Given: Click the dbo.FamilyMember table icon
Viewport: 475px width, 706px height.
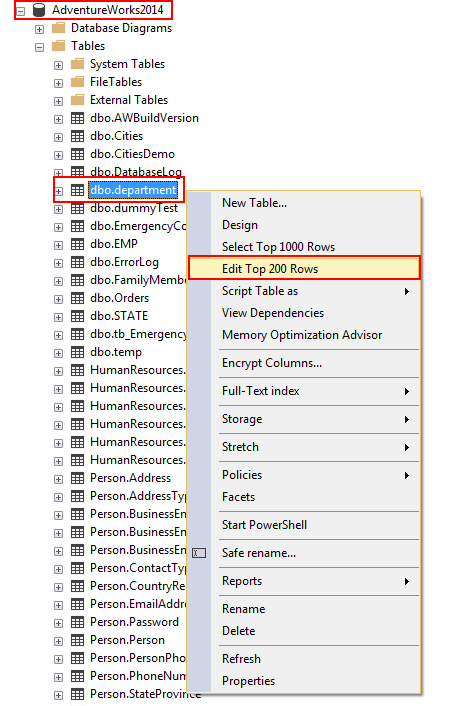Looking at the screenshot, I should pos(77,281).
